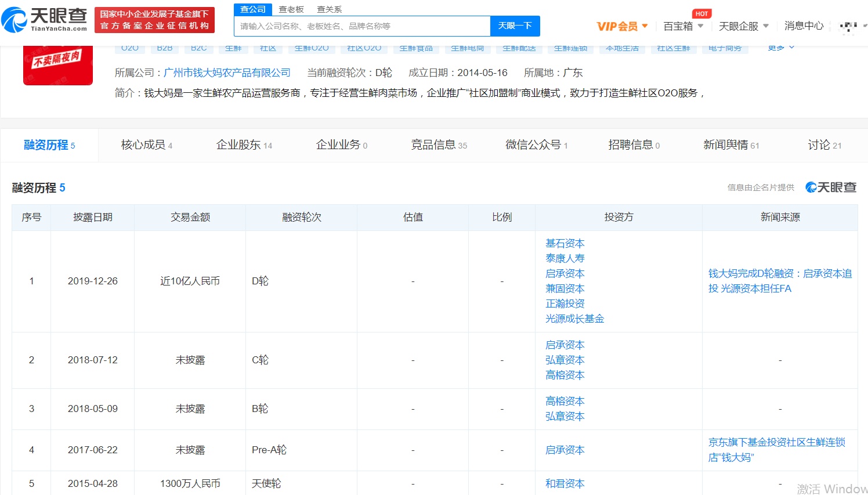Open investor 正瀚投资
Viewport: 868px width, 495px height.
[565, 304]
